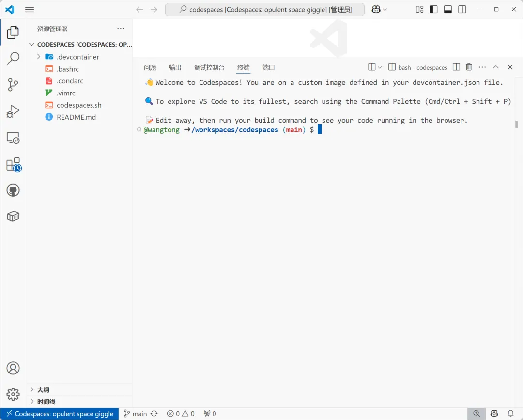Open the Search view in activity bar
This screenshot has height=420, width=523.
[x=13, y=59]
